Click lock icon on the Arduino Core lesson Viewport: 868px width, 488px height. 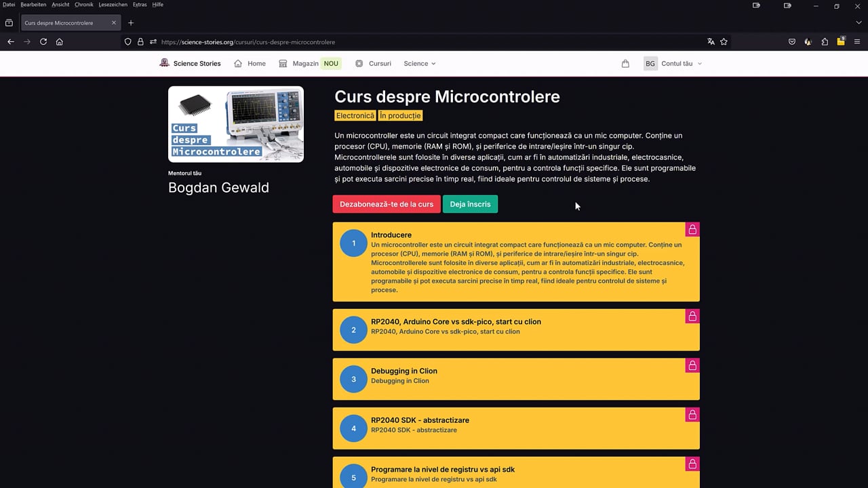(x=692, y=316)
